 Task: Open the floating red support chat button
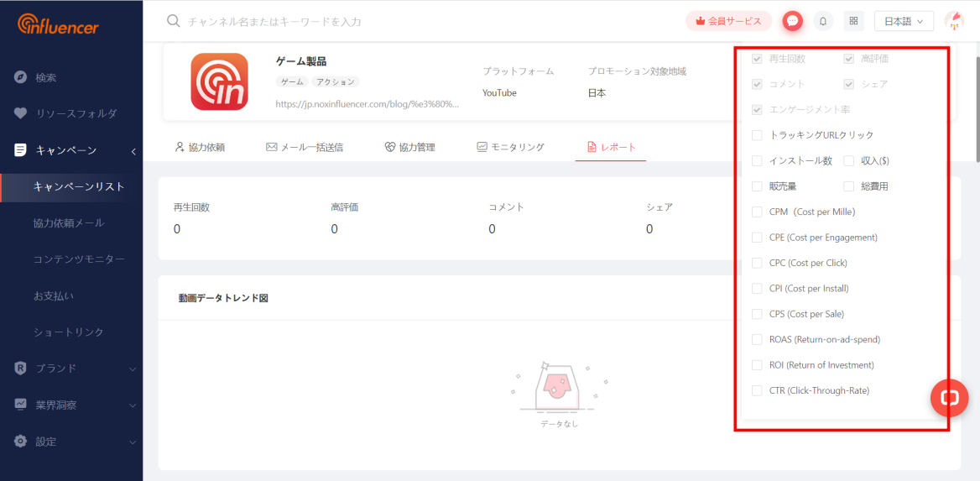(x=950, y=398)
